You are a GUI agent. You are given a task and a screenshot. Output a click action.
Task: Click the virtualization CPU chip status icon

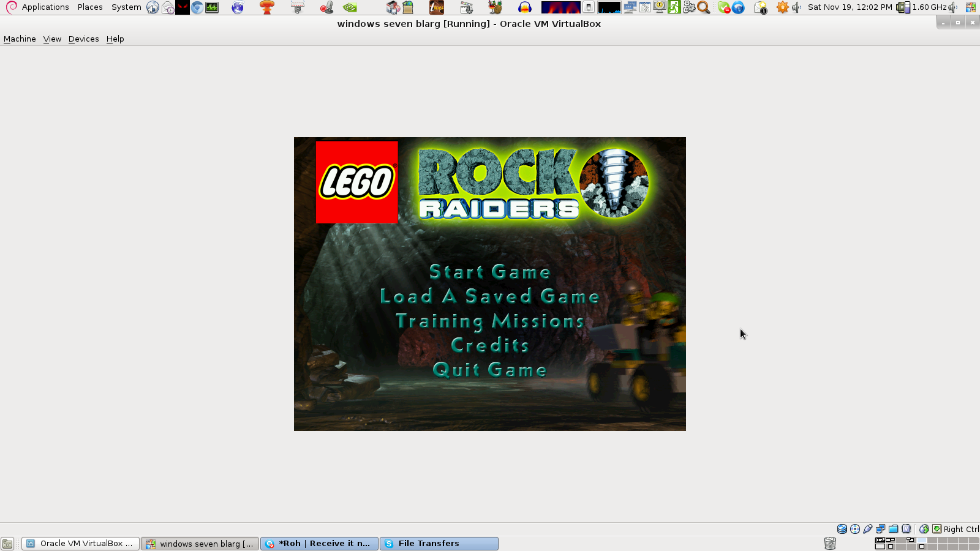907,529
